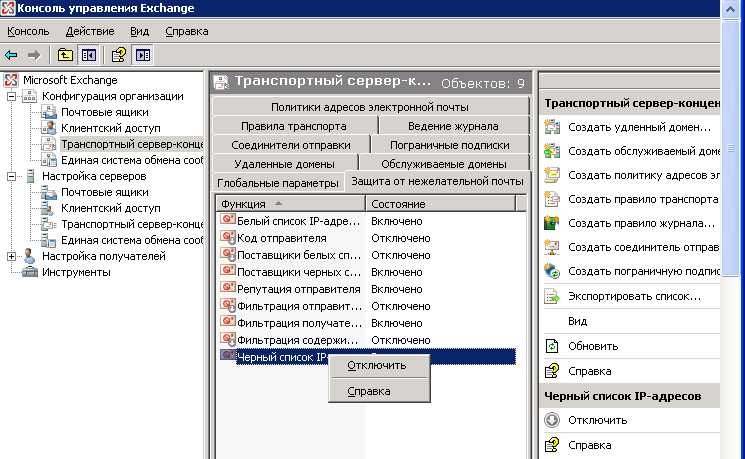Click the Отключить icon in the action pane
This screenshot has height=459, width=745.
pyautogui.click(x=552, y=420)
